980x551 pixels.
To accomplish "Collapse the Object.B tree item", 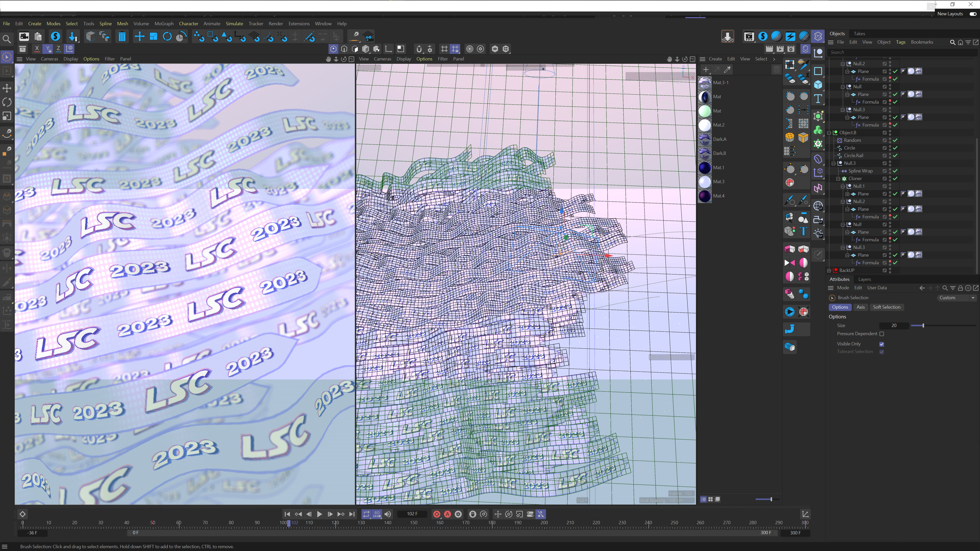I will click(x=829, y=133).
